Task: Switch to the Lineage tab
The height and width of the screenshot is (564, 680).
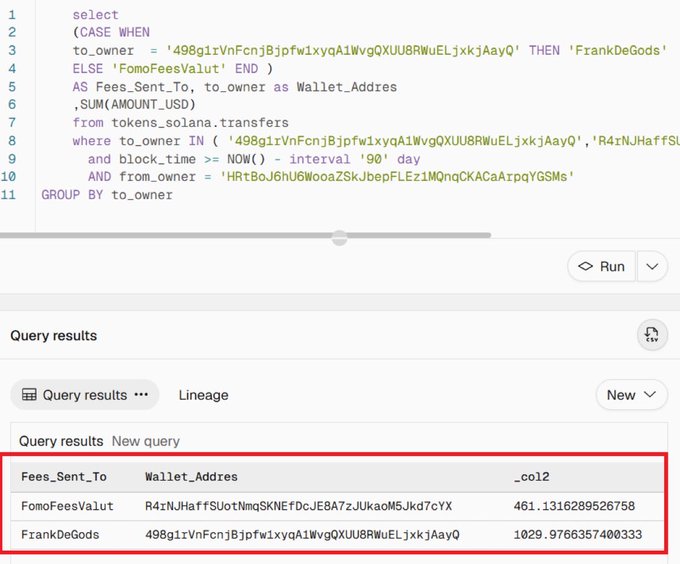Action: [x=203, y=395]
